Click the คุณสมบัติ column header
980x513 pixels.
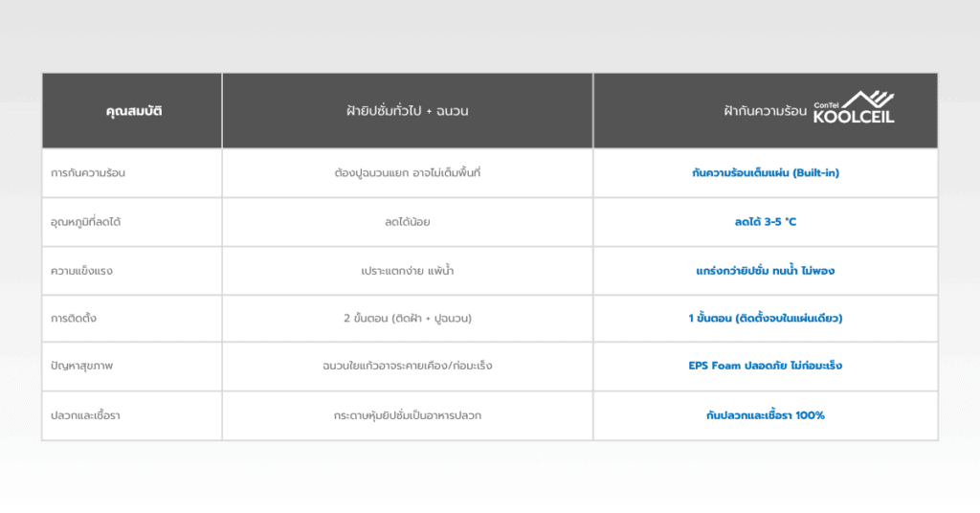point(133,111)
